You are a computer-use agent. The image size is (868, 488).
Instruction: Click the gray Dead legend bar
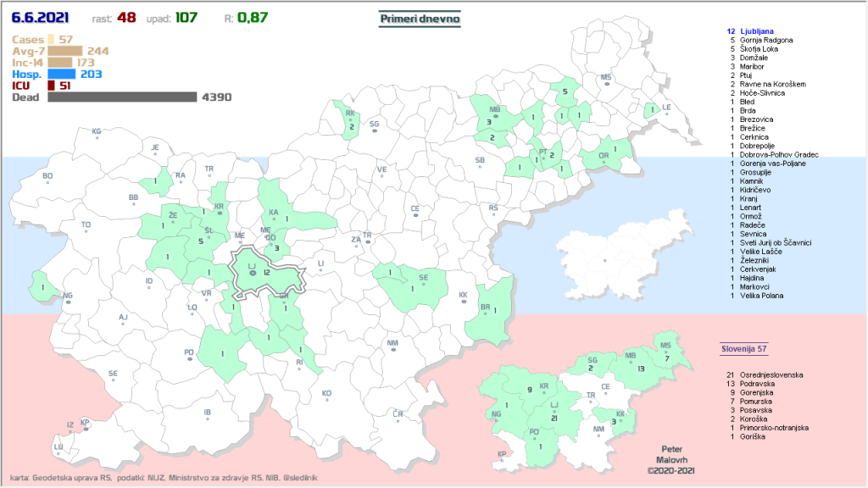pyautogui.click(x=122, y=97)
